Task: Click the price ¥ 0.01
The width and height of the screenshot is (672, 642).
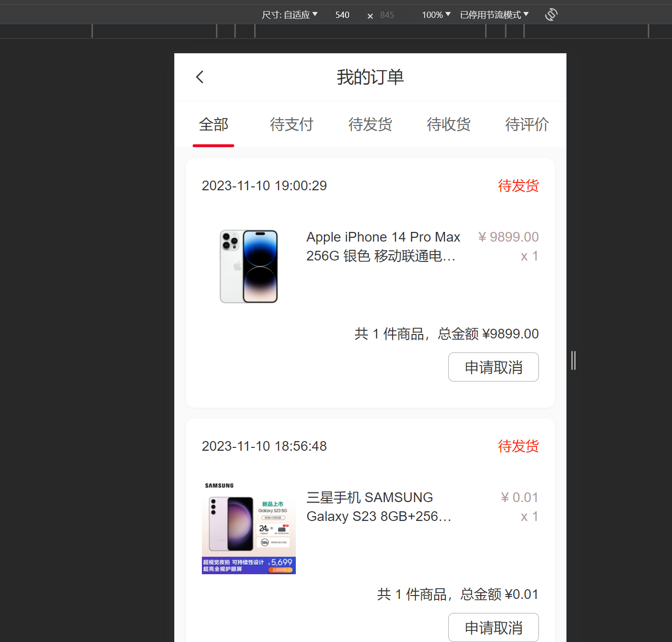Action: (x=519, y=497)
